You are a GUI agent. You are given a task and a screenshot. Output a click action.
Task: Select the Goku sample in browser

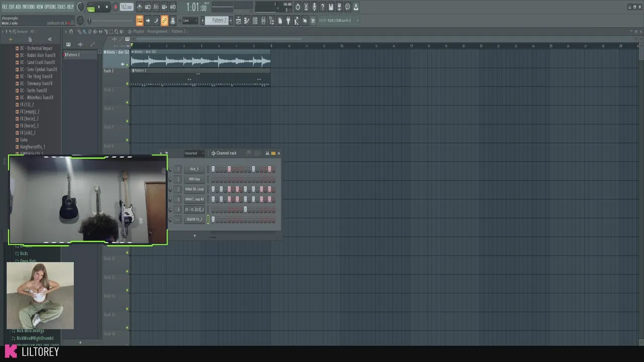(x=23, y=140)
